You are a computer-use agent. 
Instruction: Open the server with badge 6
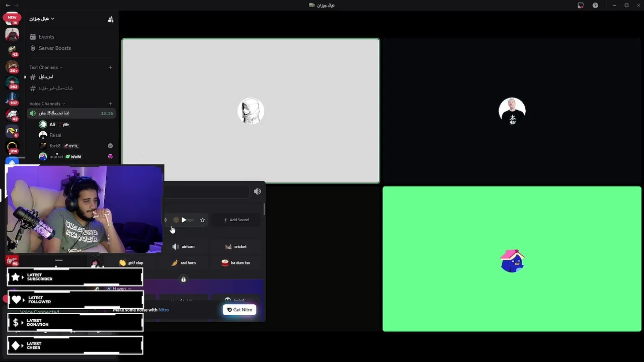click(x=12, y=131)
